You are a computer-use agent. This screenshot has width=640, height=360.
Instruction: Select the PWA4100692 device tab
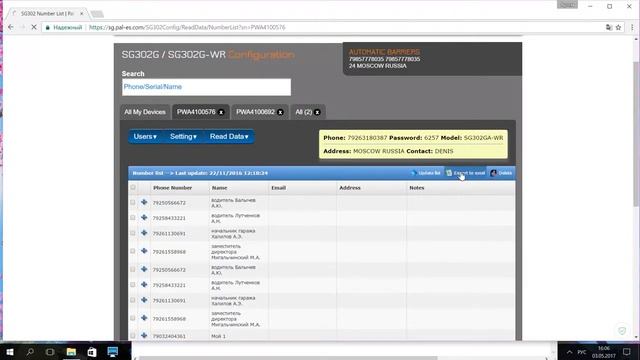255,112
